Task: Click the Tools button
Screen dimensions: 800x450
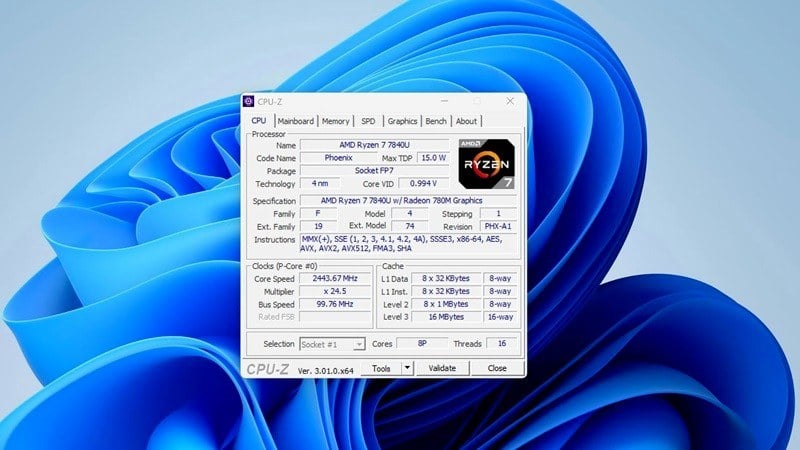Action: [381, 368]
